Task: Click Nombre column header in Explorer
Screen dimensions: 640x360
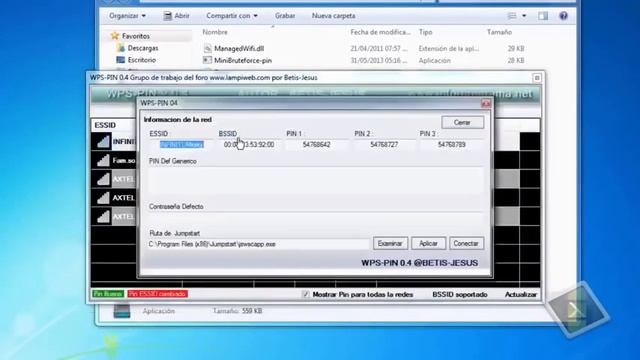Action: [x=215, y=32]
